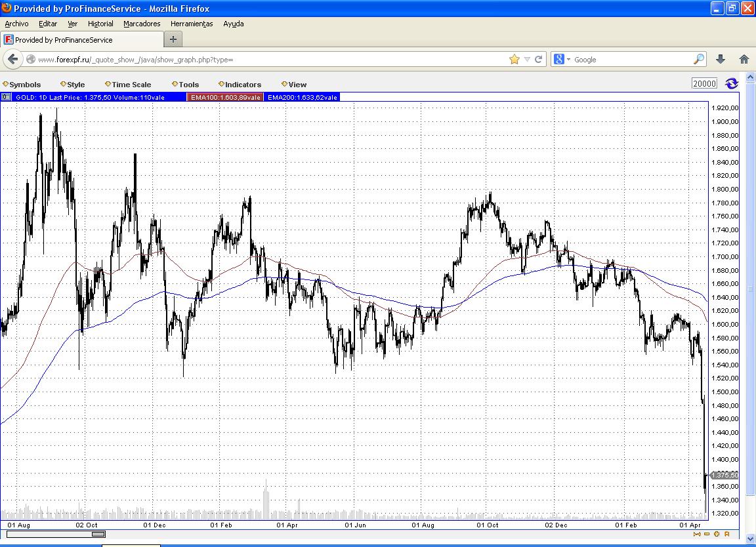756x547 pixels.
Task: Select the EMA200 indicator label
Action: pos(302,97)
